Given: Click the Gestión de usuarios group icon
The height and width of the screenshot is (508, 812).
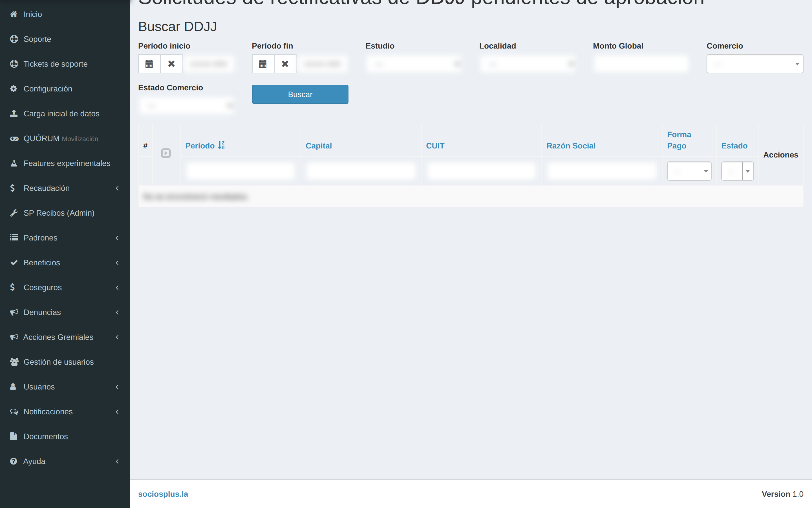Looking at the screenshot, I should coord(14,362).
